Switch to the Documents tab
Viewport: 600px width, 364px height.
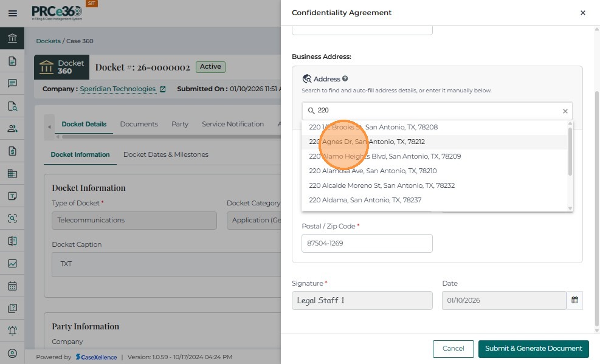point(139,124)
